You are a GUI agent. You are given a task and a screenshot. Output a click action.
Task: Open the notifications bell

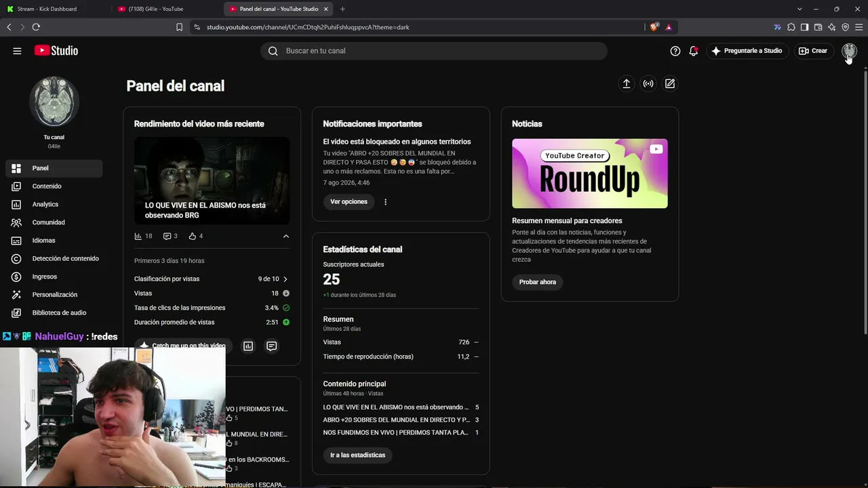[693, 51]
